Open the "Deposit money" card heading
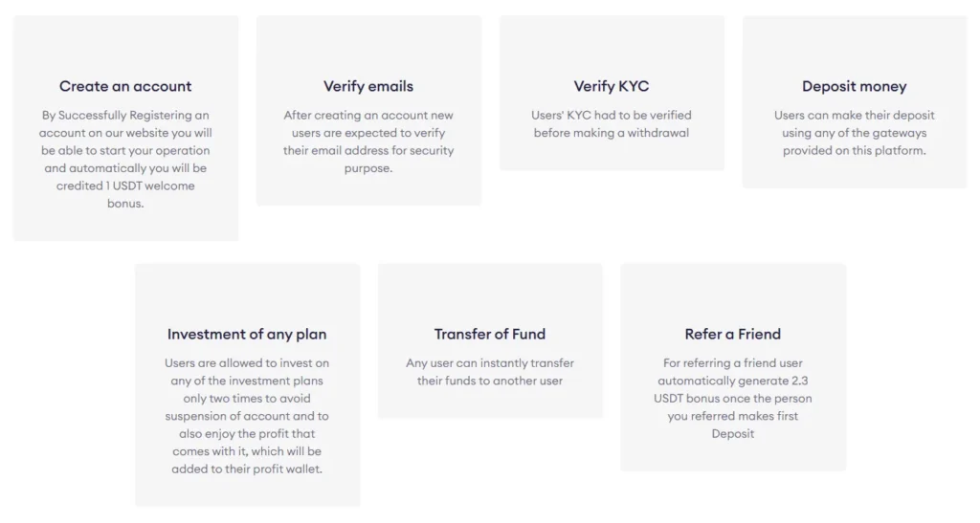 click(x=855, y=86)
